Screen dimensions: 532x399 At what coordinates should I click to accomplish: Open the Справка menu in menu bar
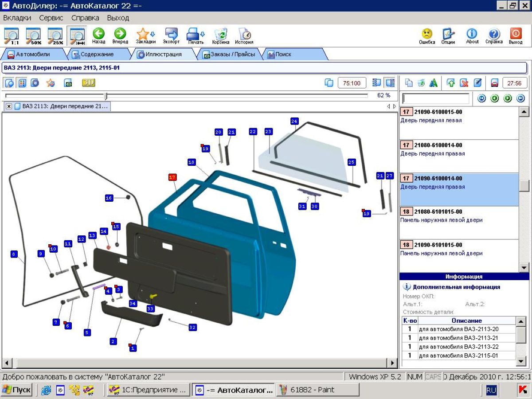pyautogui.click(x=85, y=18)
